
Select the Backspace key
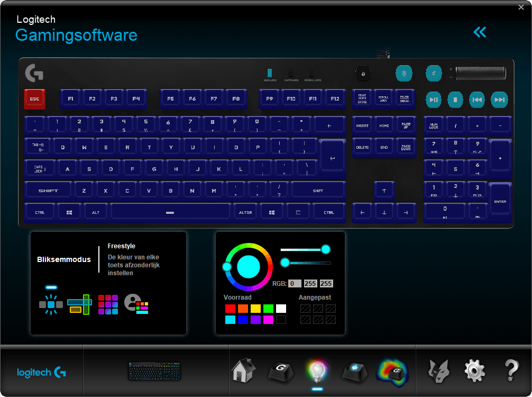point(329,126)
